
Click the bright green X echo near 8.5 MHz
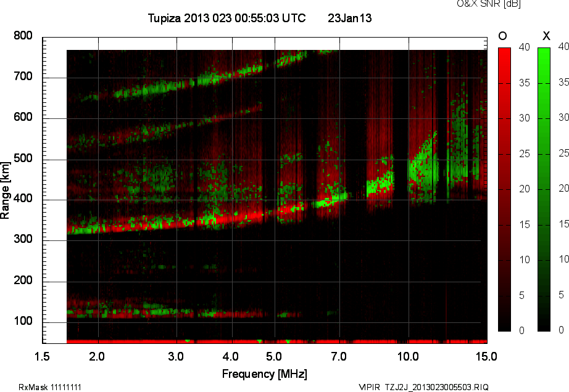[379, 185]
